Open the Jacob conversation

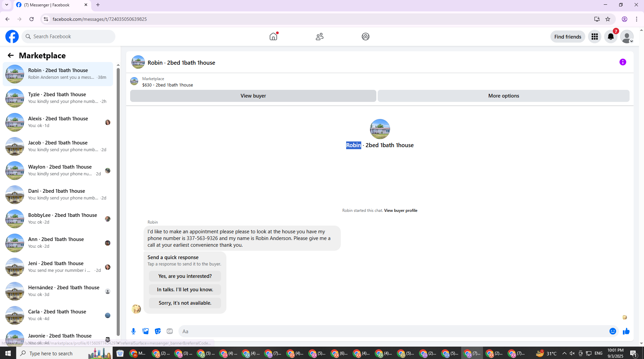58,146
